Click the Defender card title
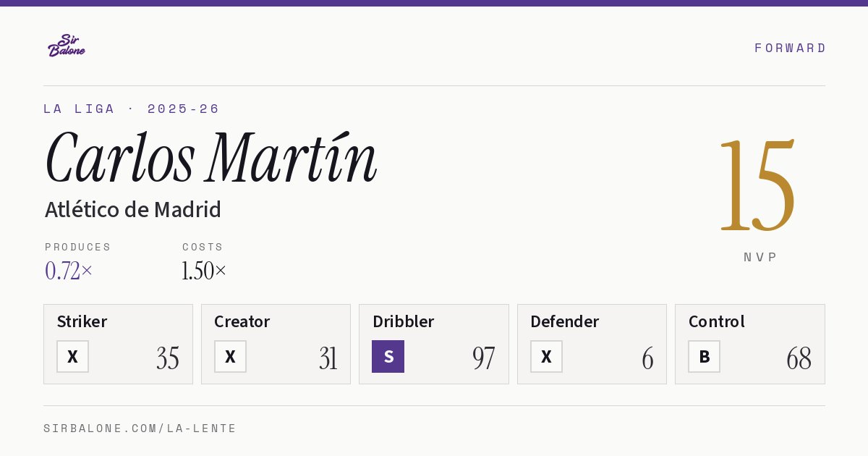 565,321
